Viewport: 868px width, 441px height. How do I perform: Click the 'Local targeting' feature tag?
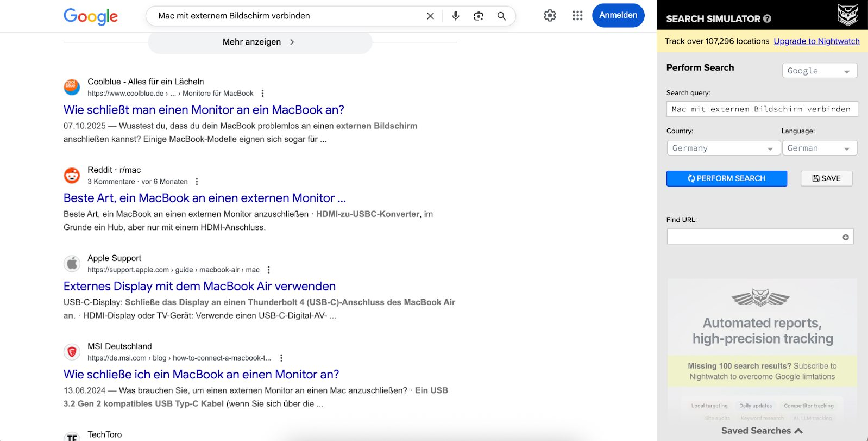(709, 406)
